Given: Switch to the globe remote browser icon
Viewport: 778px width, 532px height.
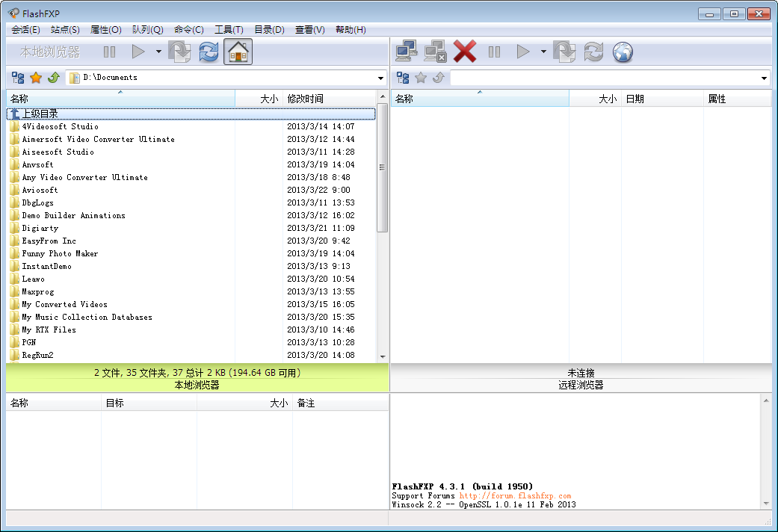Looking at the screenshot, I should (x=623, y=52).
